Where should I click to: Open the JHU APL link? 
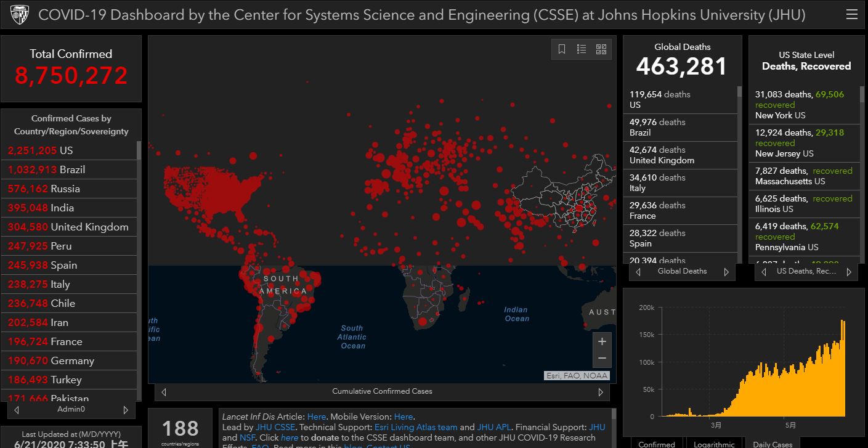tap(495, 427)
